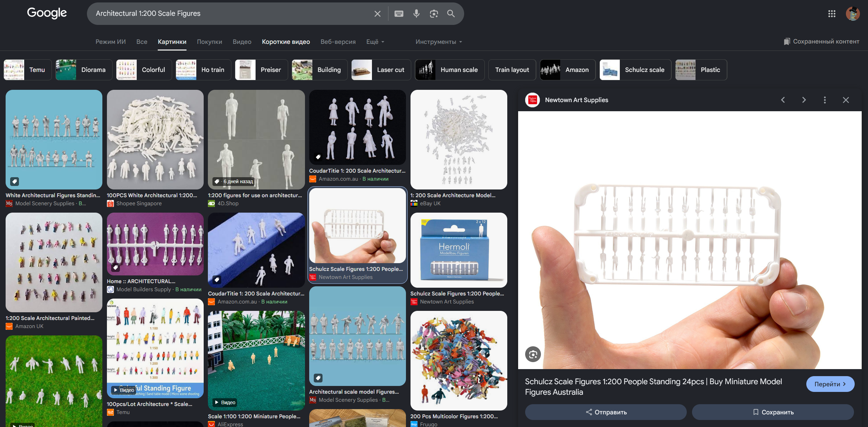Open the purple Model Builders Supply thumbnail

[x=155, y=244]
